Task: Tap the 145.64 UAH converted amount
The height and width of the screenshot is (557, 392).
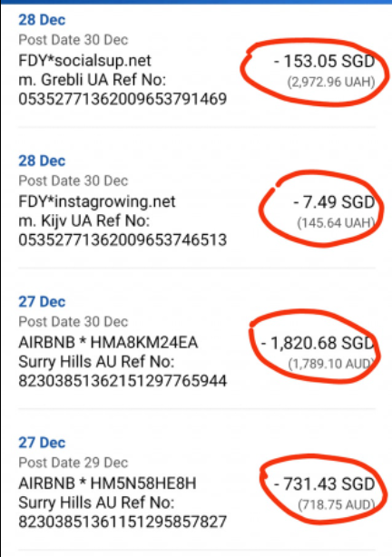Action: [x=336, y=223]
